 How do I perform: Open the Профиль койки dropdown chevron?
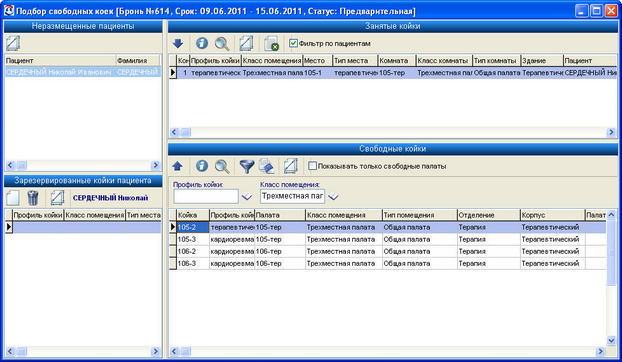[247, 197]
